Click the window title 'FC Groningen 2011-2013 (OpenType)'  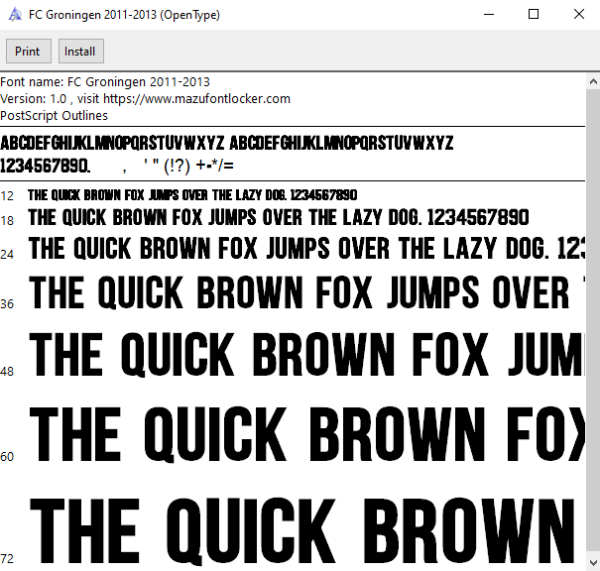(x=124, y=15)
